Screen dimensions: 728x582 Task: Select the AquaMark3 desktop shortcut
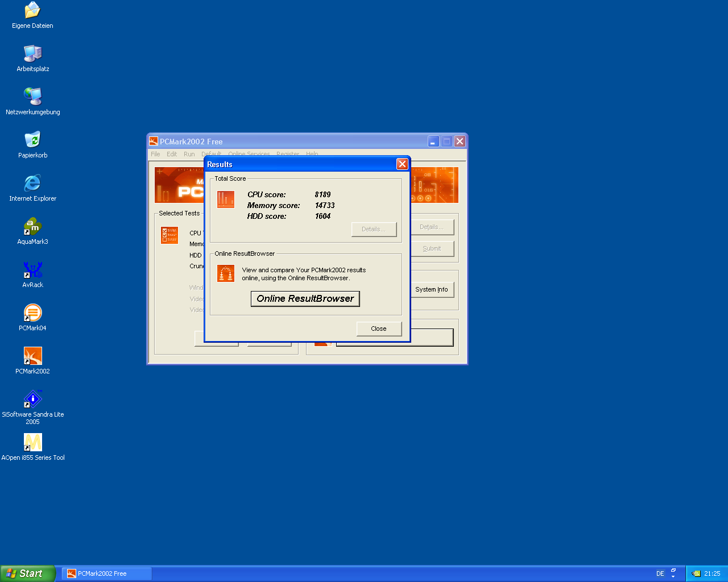coord(32,231)
